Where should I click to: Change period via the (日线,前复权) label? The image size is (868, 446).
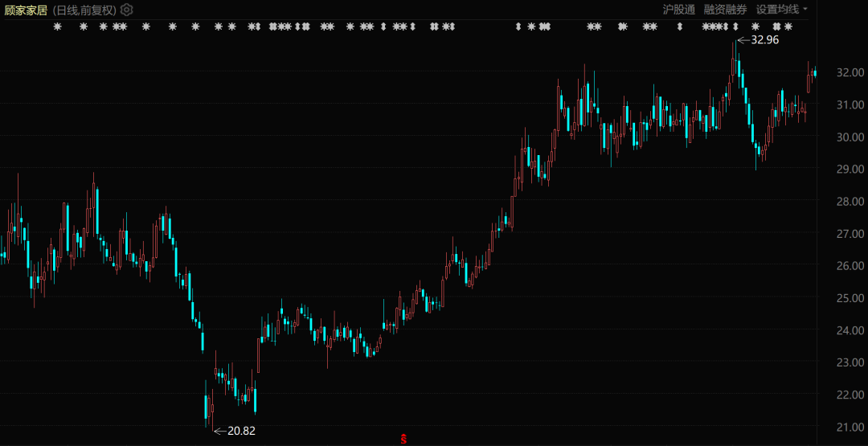[84, 10]
